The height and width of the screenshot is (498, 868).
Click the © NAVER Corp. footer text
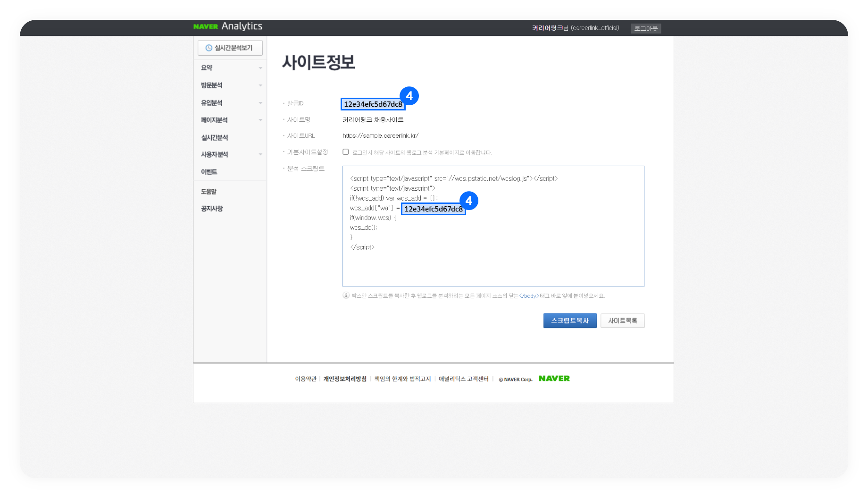pyautogui.click(x=516, y=380)
